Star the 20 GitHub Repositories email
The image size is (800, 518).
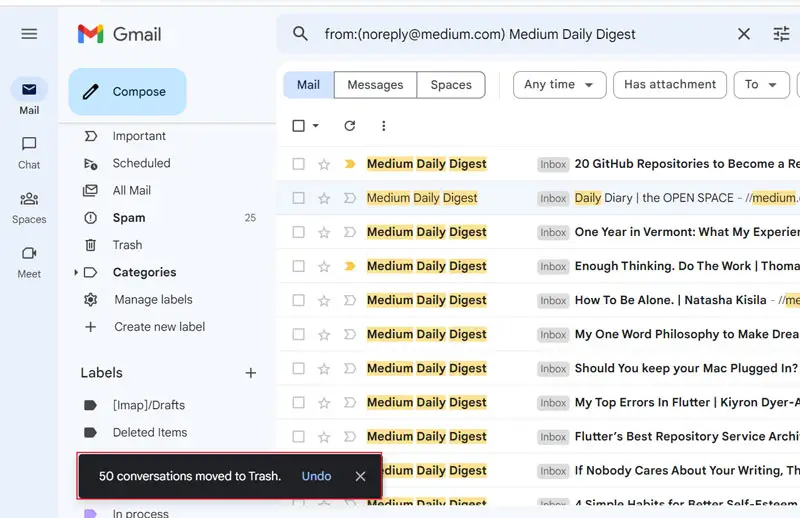324,164
